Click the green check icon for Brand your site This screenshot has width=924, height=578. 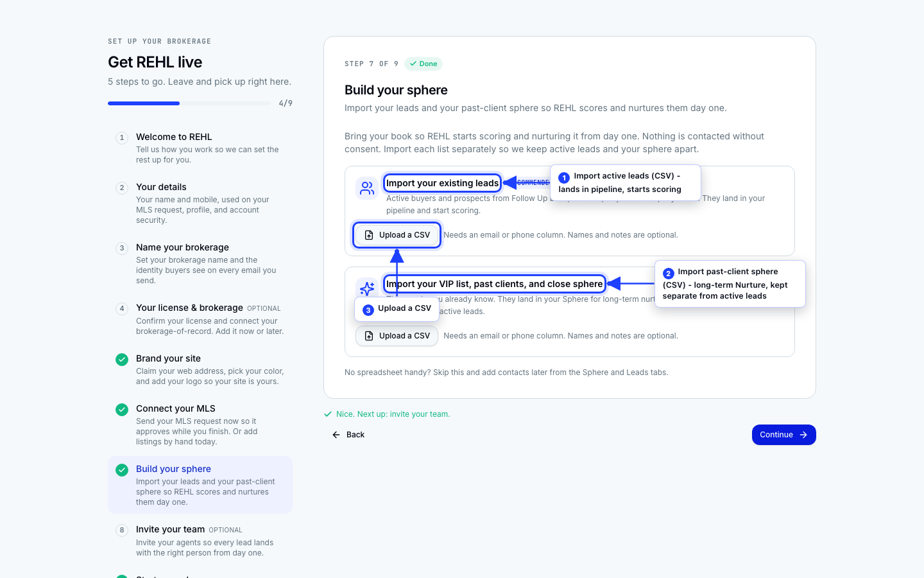point(122,360)
